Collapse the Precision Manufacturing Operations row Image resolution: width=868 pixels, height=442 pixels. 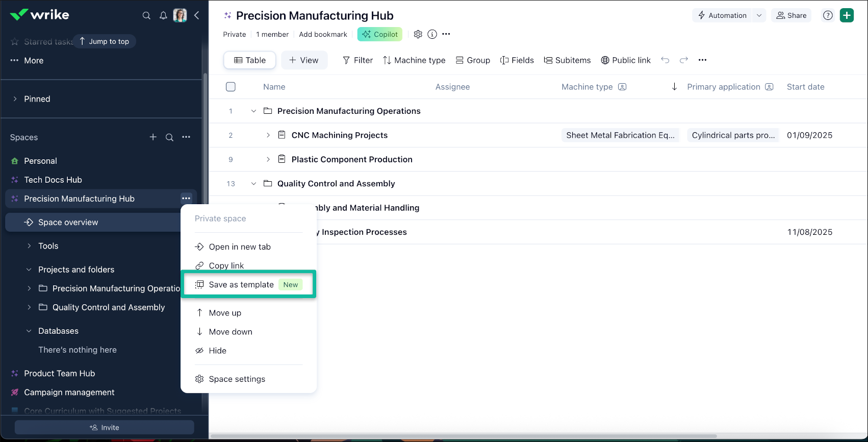(253, 111)
